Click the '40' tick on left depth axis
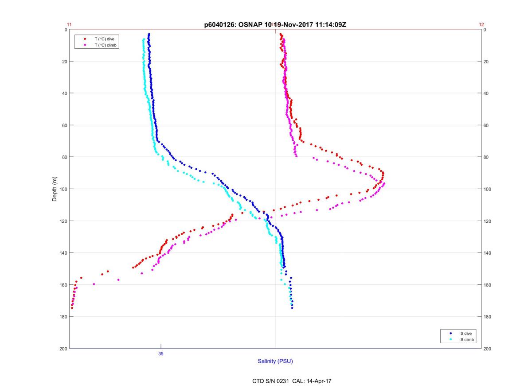The height and width of the screenshot is (392, 532). (x=65, y=93)
